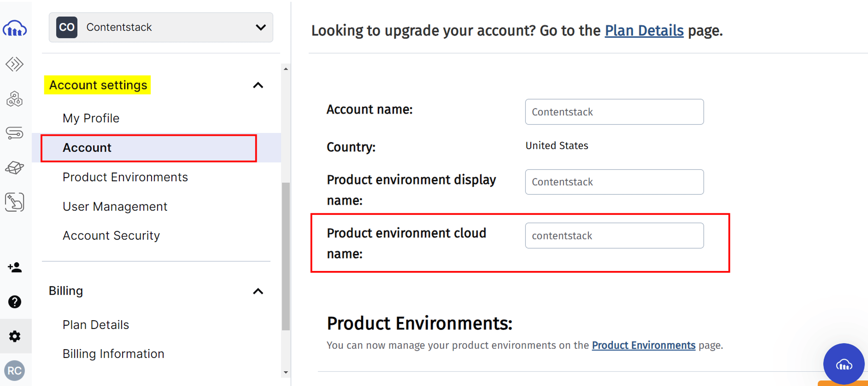Open the touch pointer icon in left rail
Viewport: 868px width, 386px height.
coord(14,202)
